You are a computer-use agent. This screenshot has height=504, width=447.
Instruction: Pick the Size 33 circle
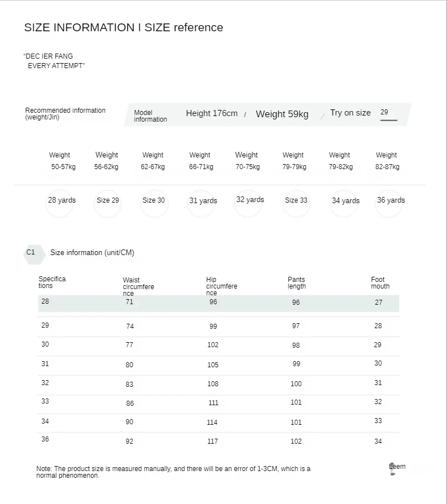coord(296,203)
